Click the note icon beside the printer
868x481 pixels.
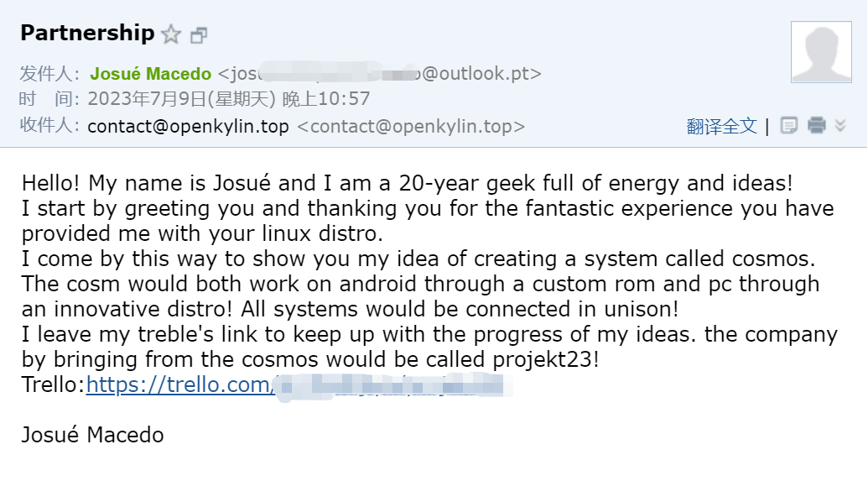coord(789,126)
